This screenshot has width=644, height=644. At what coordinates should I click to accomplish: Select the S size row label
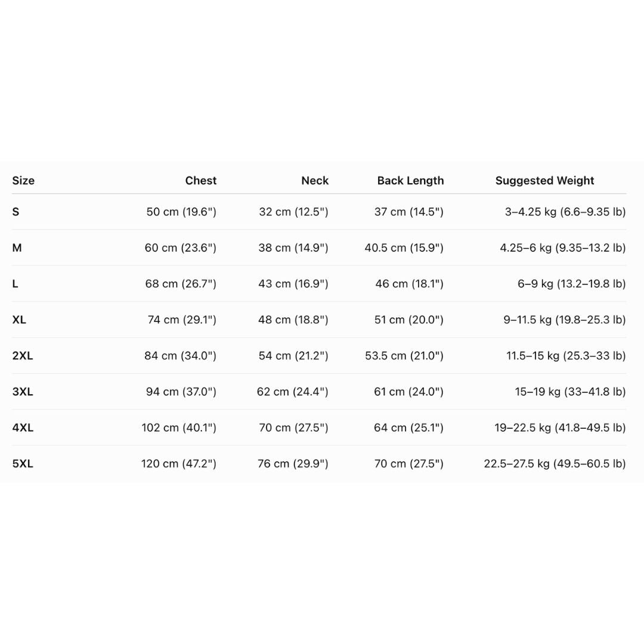pos(16,212)
